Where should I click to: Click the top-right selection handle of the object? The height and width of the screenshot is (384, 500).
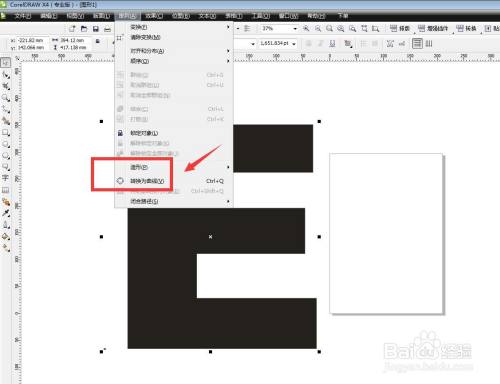click(319, 121)
